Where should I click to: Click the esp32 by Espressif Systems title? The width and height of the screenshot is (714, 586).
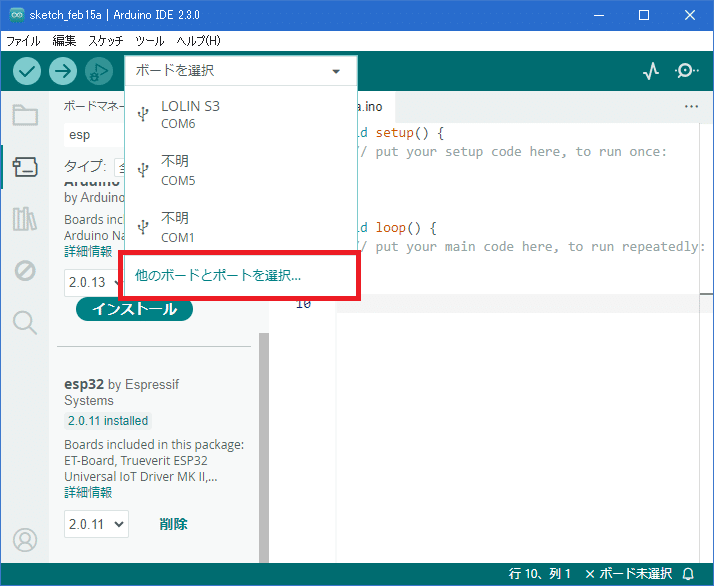pyautogui.click(x=122, y=392)
